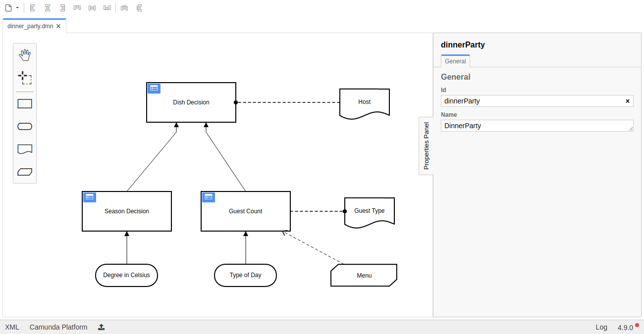The image size is (644, 334).
Task: Select the lasso tool in palette
Action: tap(25, 78)
